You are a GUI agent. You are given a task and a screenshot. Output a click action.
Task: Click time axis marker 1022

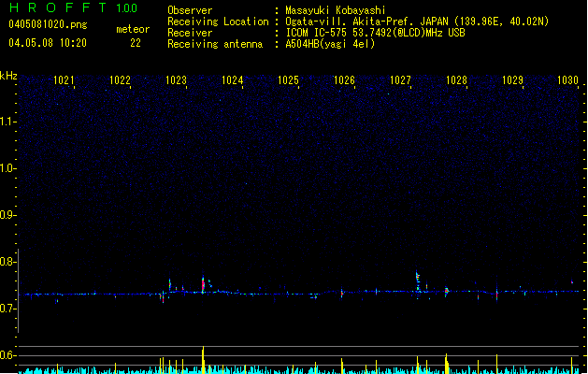(120, 80)
